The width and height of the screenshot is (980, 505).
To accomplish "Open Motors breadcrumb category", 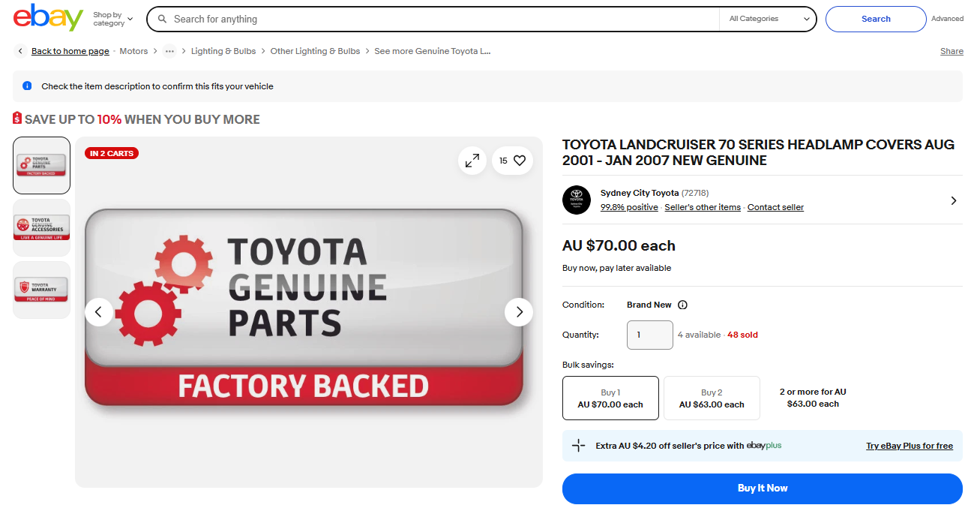I will point(133,51).
